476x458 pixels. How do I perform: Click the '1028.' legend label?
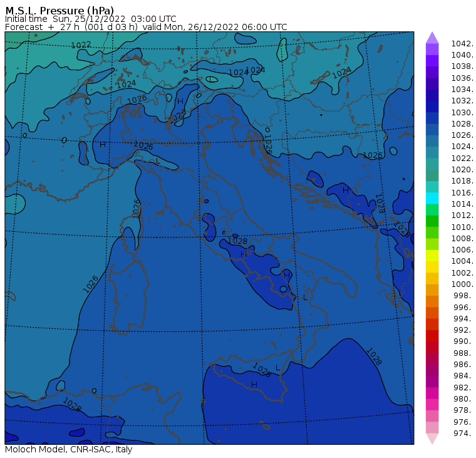pos(462,124)
